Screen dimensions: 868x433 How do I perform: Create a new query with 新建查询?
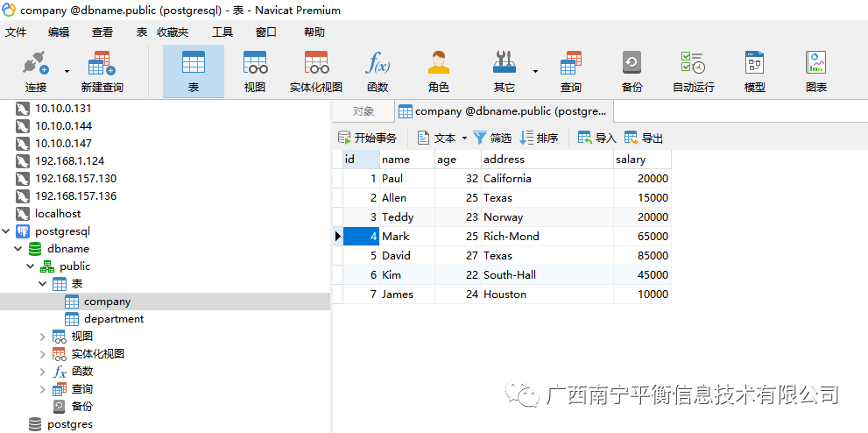102,71
